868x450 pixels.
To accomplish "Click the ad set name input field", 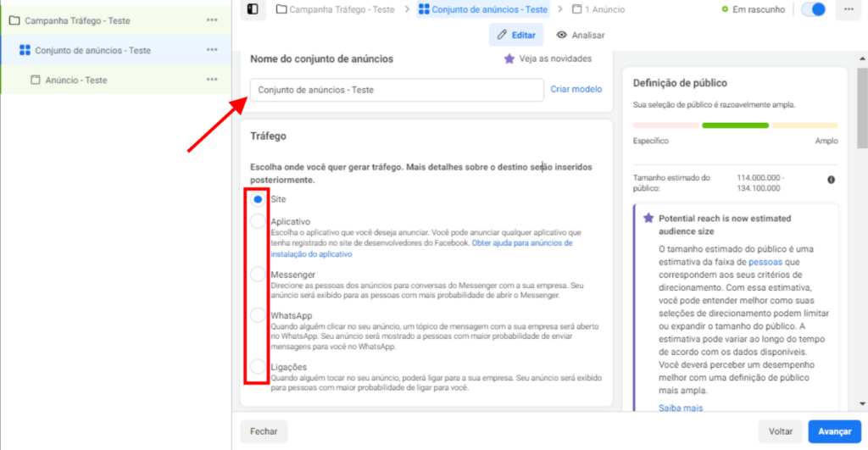I will click(397, 90).
